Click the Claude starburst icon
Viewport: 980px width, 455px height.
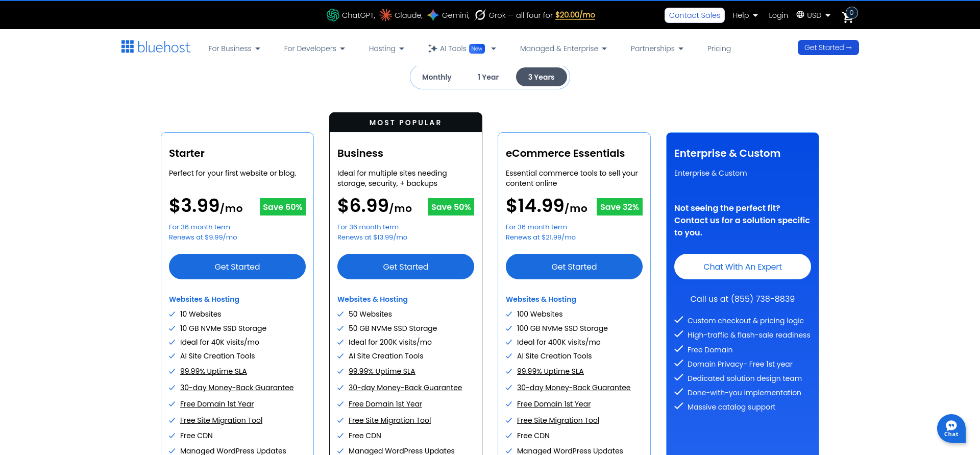386,15
